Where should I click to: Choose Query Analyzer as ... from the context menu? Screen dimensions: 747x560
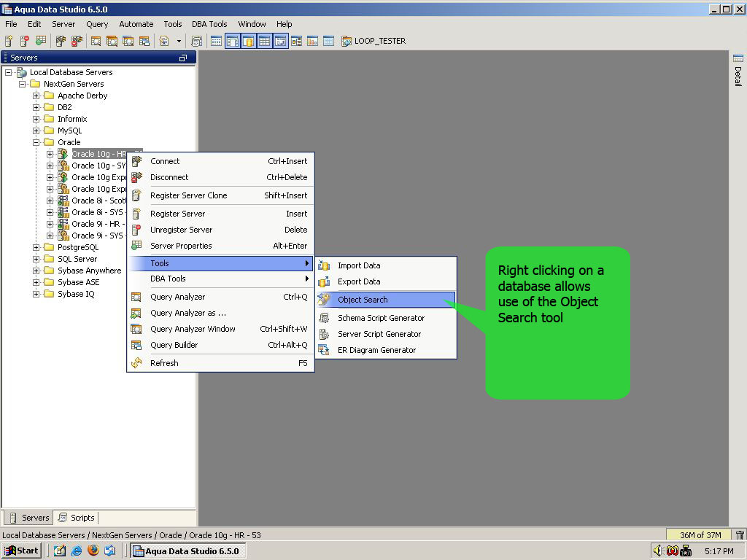click(x=221, y=313)
